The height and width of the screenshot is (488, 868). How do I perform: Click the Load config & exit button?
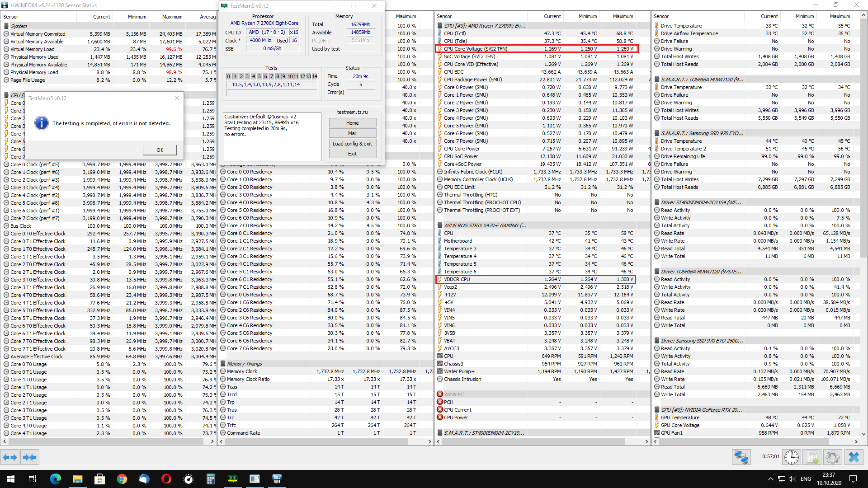pyautogui.click(x=352, y=144)
